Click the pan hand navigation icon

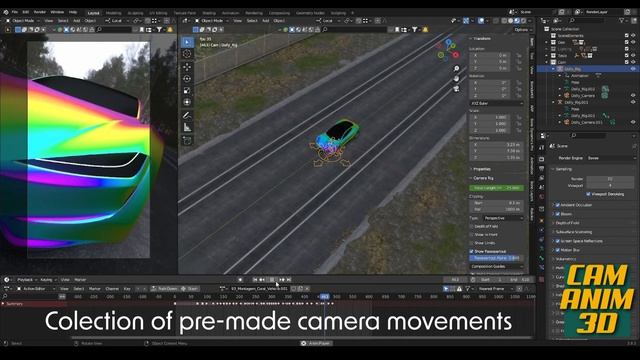[456, 78]
